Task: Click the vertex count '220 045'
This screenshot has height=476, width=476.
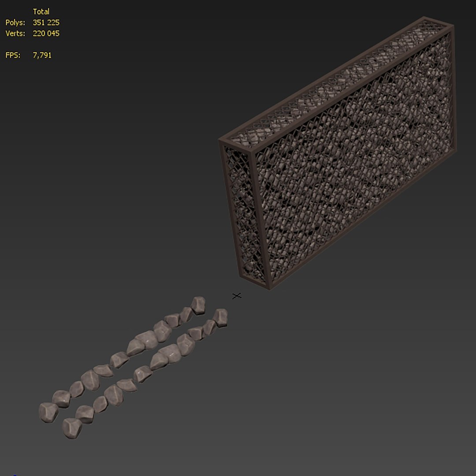Action: [46, 33]
